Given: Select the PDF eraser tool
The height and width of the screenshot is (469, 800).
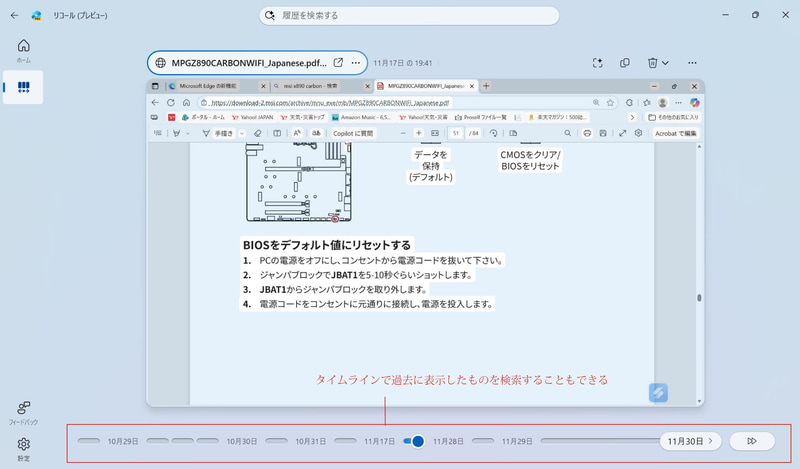Looking at the screenshot, I should 258,133.
